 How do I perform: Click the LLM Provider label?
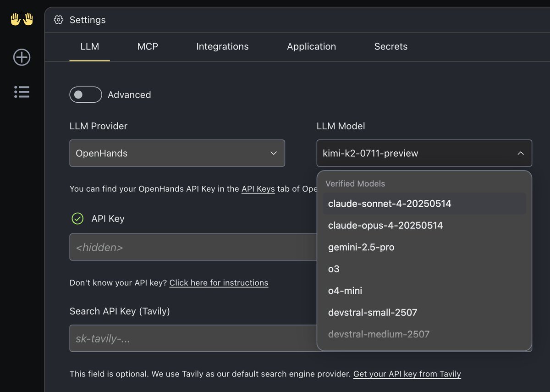pyautogui.click(x=99, y=126)
